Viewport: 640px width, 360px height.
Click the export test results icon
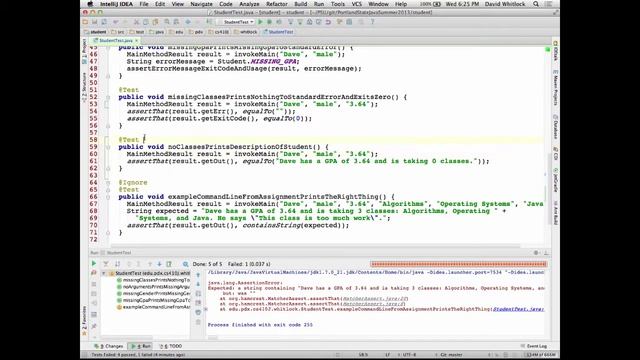[169, 264]
